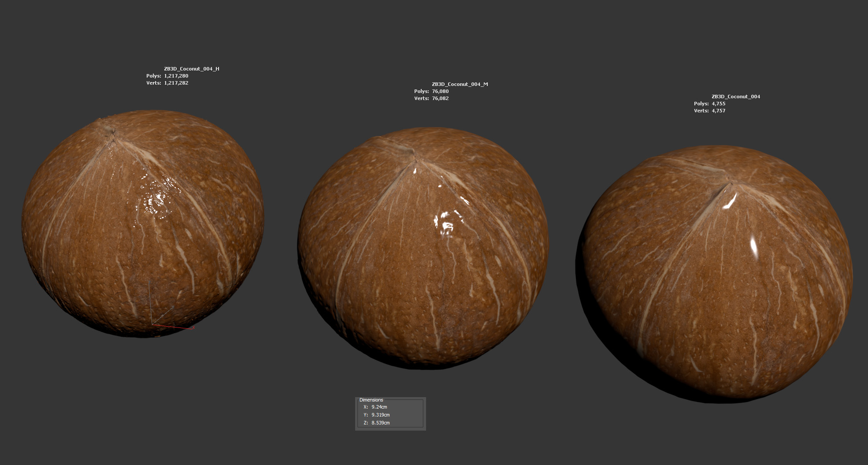This screenshot has width=868, height=465.
Task: Click the 4,755 polys count
Action: pyautogui.click(x=718, y=104)
